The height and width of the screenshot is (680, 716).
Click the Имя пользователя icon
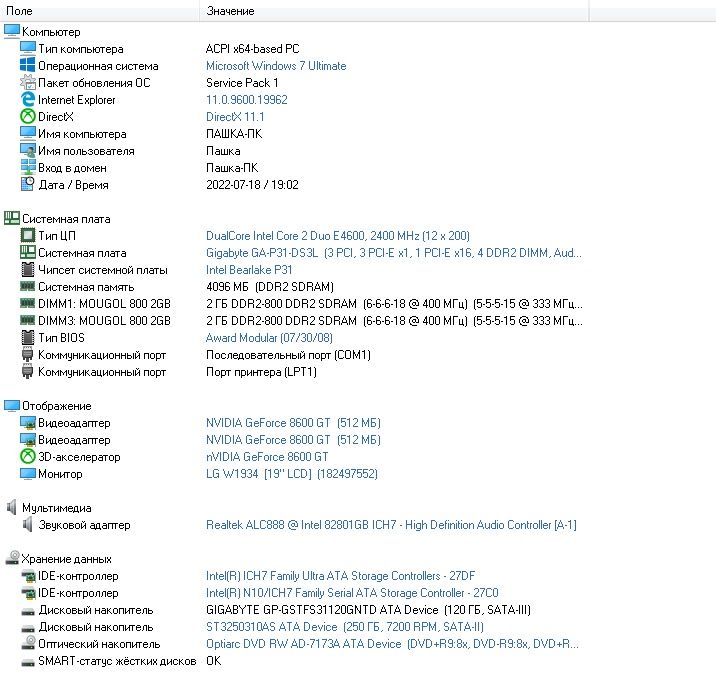pyautogui.click(x=28, y=150)
